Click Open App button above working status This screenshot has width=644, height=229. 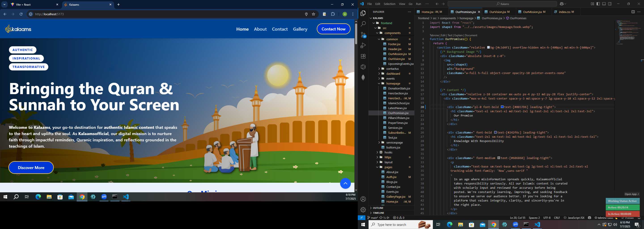click(x=631, y=194)
